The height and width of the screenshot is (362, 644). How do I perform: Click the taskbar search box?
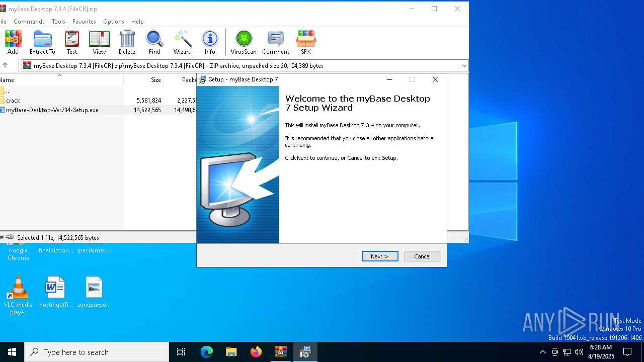tap(97, 352)
